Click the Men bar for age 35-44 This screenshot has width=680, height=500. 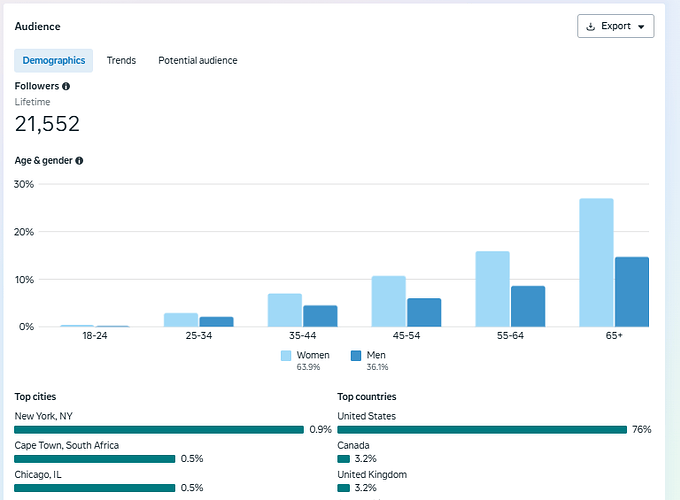click(320, 316)
